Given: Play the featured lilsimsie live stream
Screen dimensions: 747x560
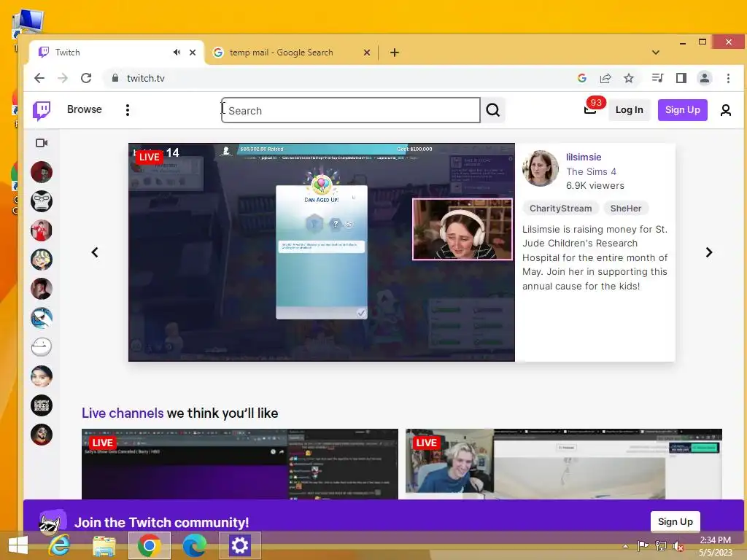Looking at the screenshot, I should [322, 252].
